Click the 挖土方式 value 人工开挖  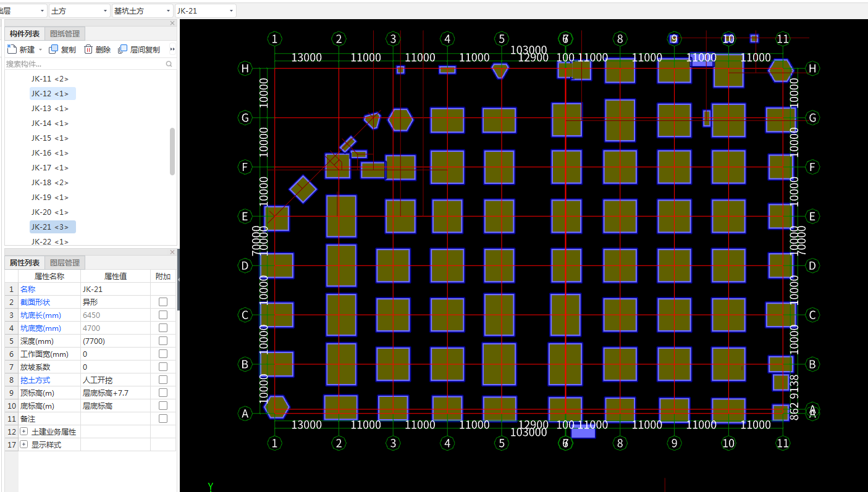pos(116,380)
